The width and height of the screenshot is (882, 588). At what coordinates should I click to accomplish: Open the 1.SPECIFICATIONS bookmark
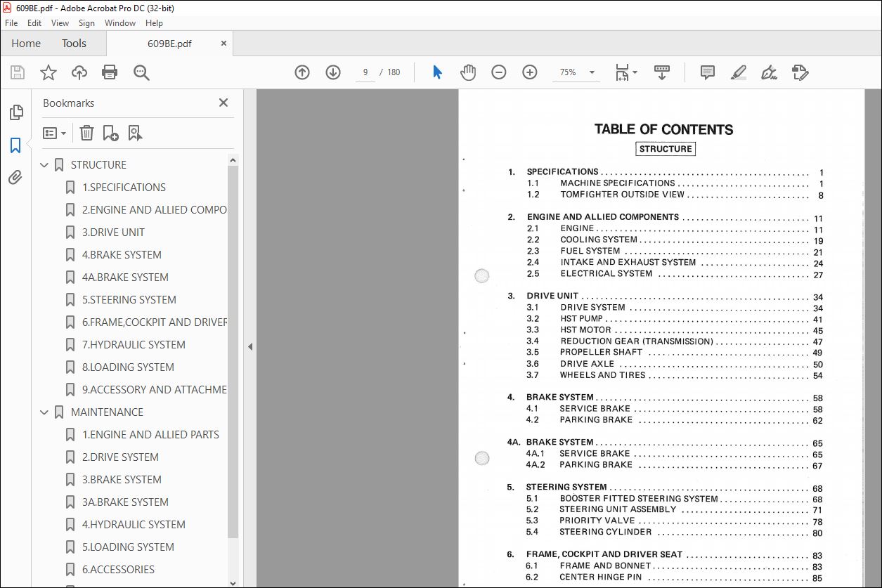(x=124, y=188)
